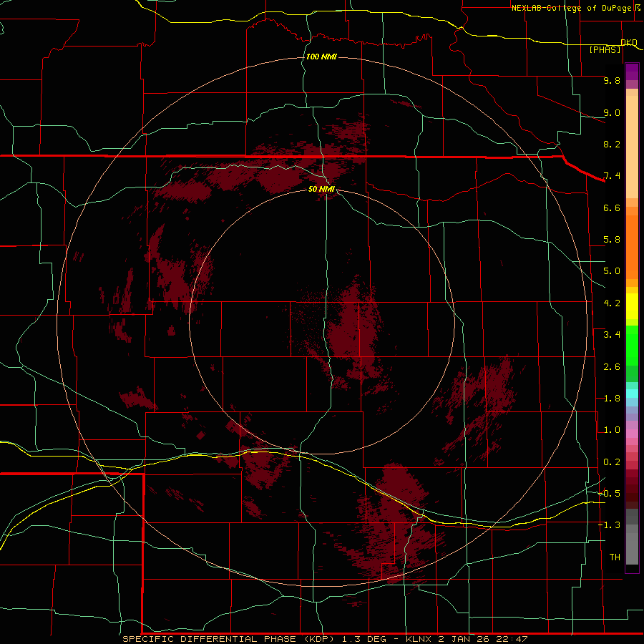
Task: Click the yellow segment of the color bar
Action: (x=632, y=306)
